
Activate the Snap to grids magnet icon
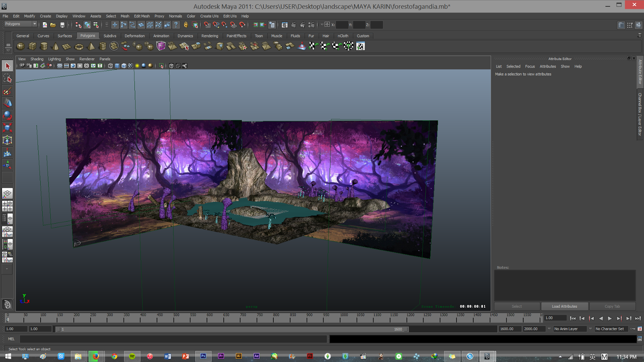[x=207, y=25]
